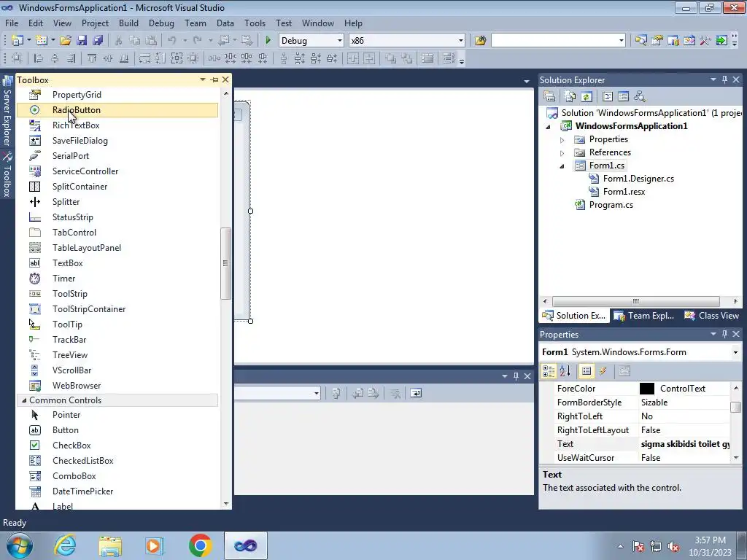Select the CheckBox control in the toolbox

(117, 446)
